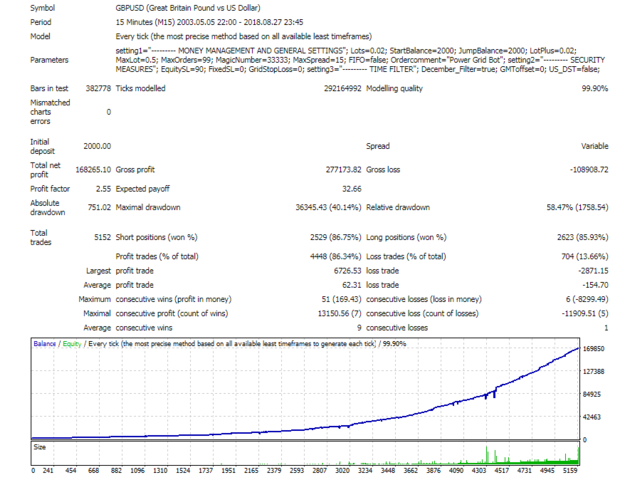Screen dimensions: 640x480
Task: Click the gross profit value 277173.82
Action: point(343,169)
